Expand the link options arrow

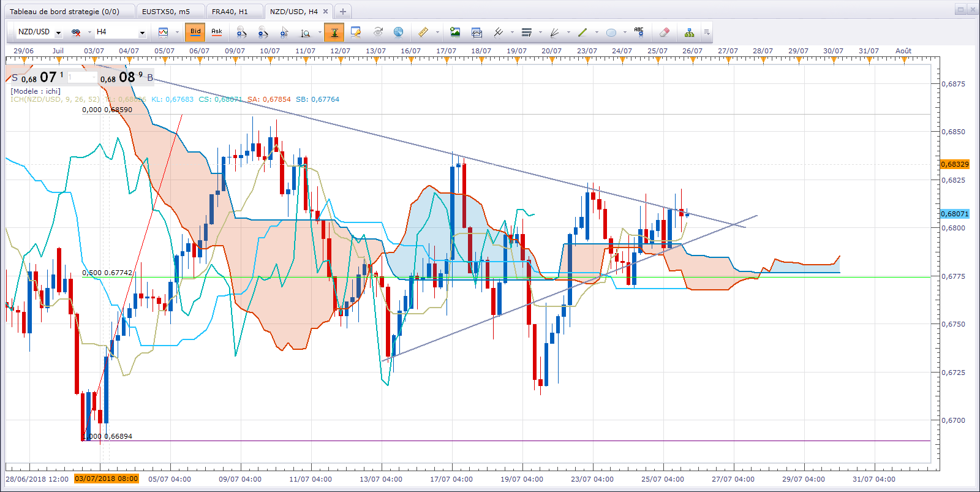[x=89, y=32]
